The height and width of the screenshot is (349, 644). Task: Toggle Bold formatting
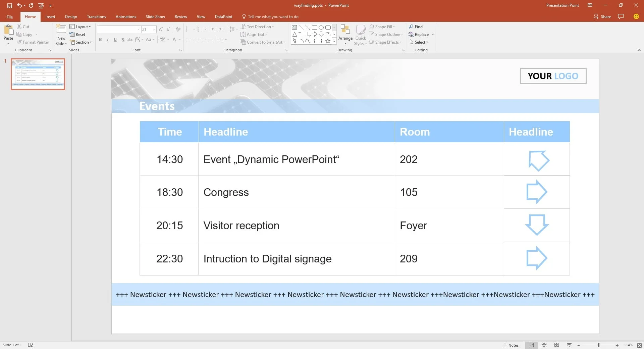coord(100,40)
